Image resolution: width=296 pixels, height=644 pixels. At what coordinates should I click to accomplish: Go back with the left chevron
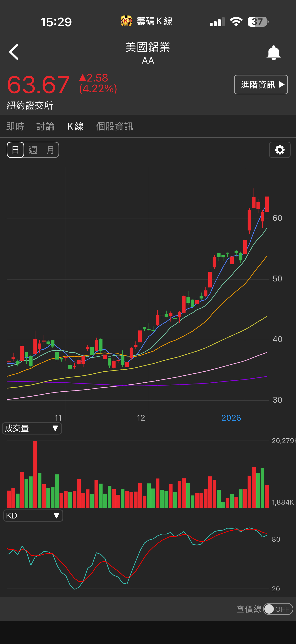pos(14,52)
